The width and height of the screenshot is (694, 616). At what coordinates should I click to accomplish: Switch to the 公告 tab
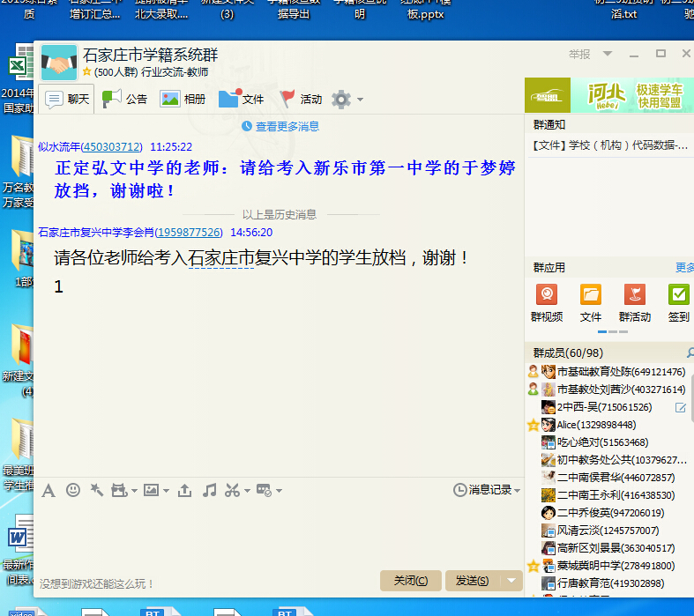(124, 99)
